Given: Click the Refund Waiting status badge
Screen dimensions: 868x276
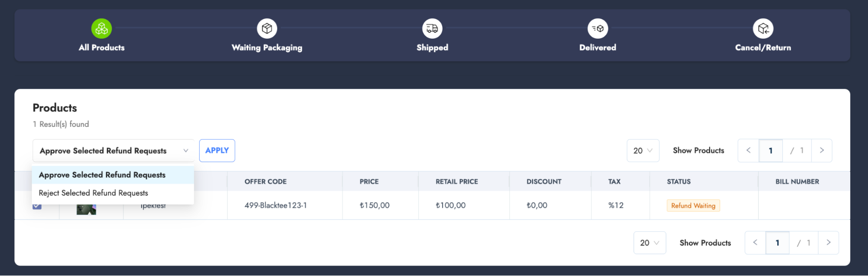Looking at the screenshot, I should [693, 206].
